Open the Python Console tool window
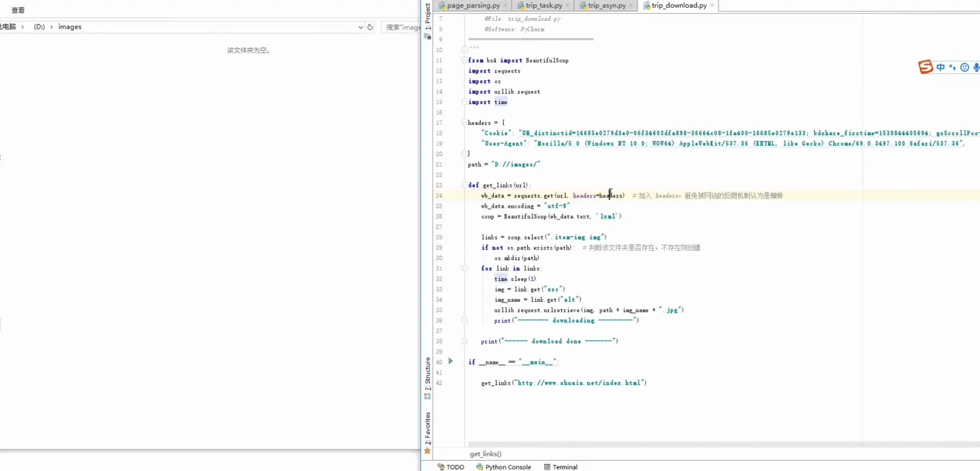 [x=503, y=467]
